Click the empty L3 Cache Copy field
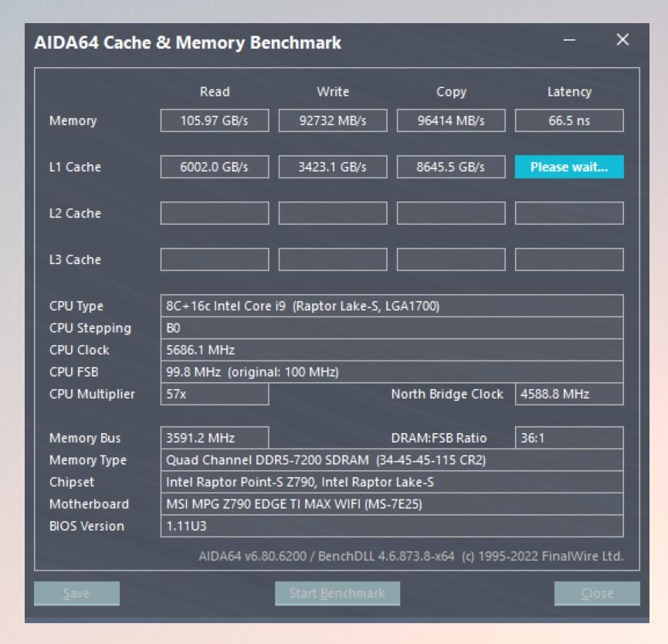Image resolution: width=668 pixels, height=644 pixels. point(451,259)
